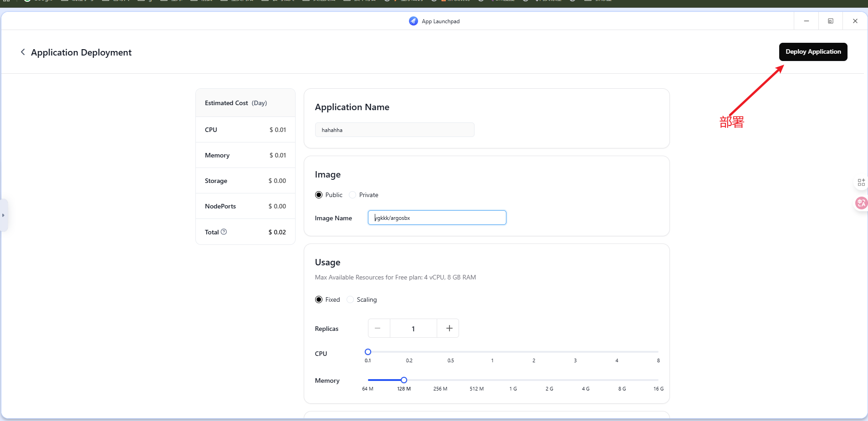Click the Memory slider handle
Image resolution: width=868 pixels, height=421 pixels.
click(404, 380)
